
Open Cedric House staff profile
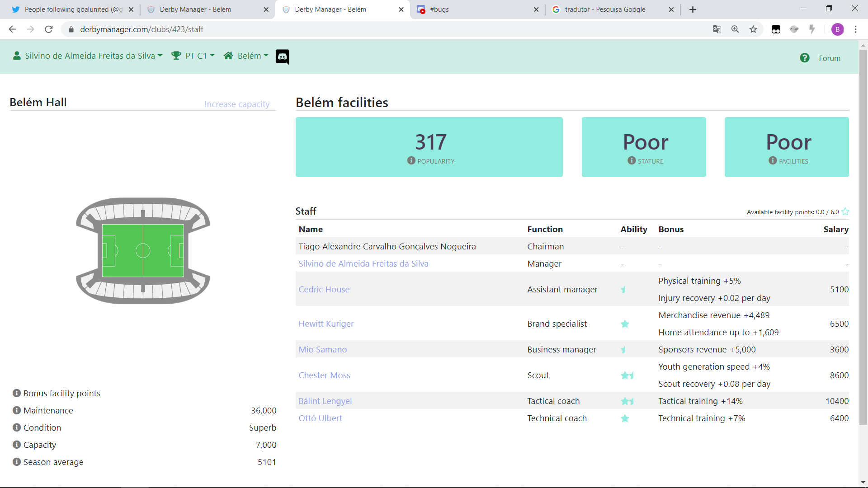pos(324,289)
